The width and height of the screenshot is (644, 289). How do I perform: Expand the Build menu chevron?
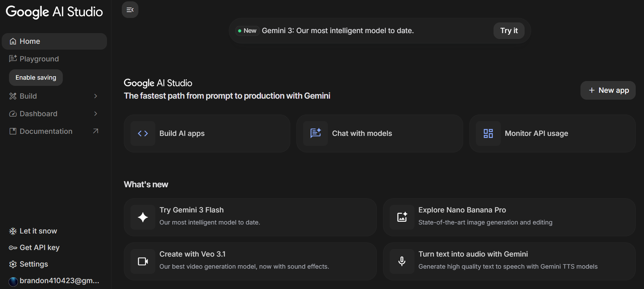pos(96,96)
